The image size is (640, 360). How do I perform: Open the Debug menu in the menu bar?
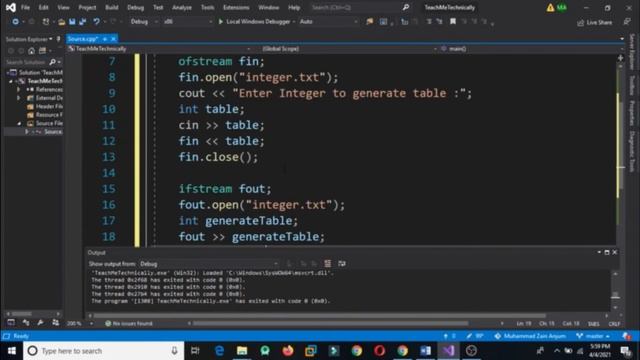pyautogui.click(x=136, y=7)
